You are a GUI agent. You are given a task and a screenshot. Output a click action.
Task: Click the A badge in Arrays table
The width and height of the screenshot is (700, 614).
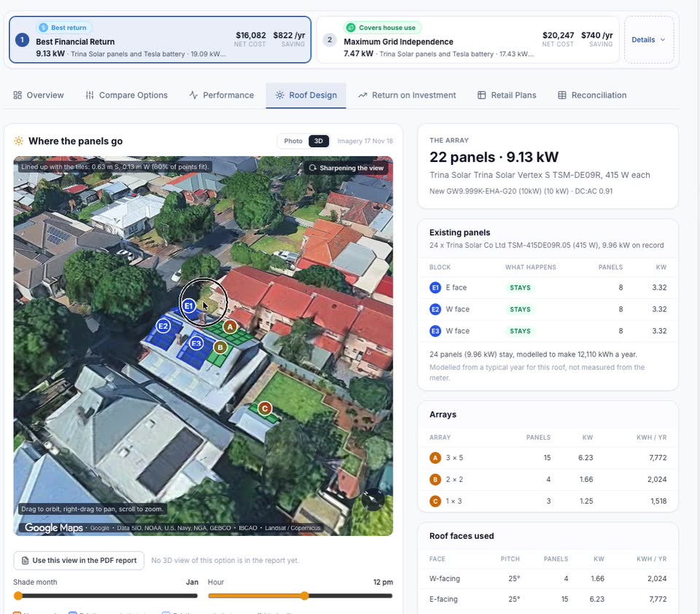[x=435, y=458]
